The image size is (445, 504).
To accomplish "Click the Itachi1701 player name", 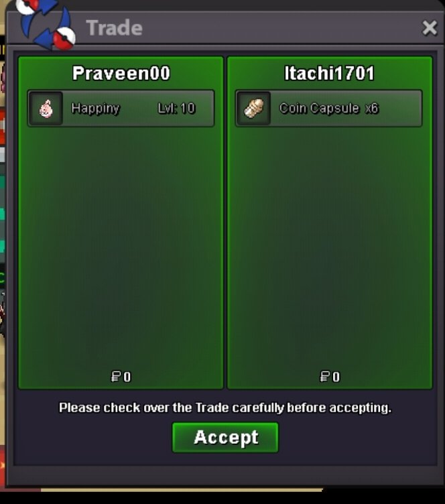I will [329, 73].
